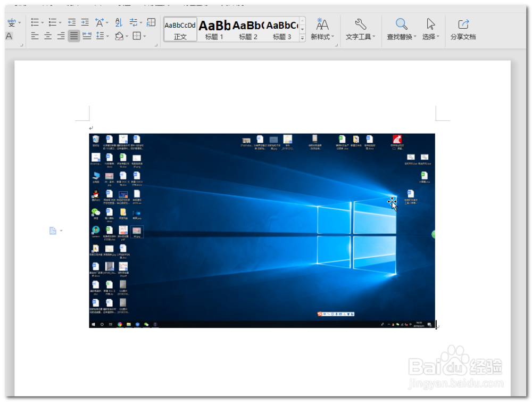This screenshot has height=402, width=532.
Task: Click the borders icon
Action: pos(137,36)
